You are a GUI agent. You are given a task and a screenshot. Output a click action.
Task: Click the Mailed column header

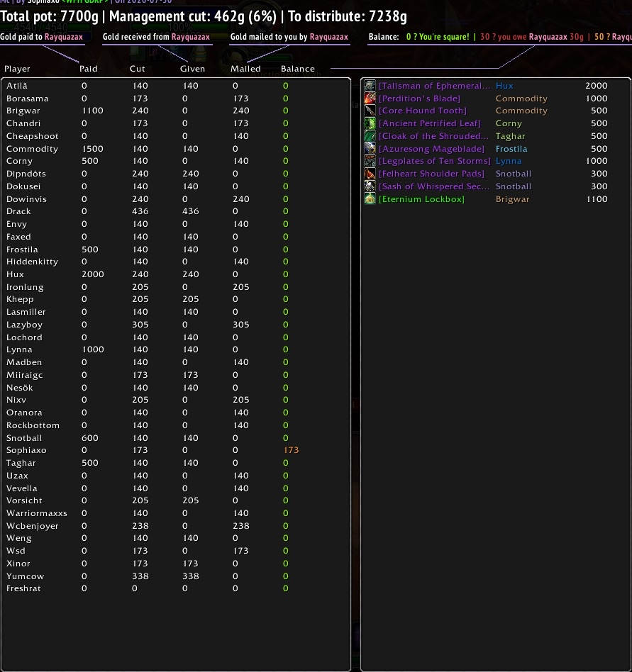point(245,69)
